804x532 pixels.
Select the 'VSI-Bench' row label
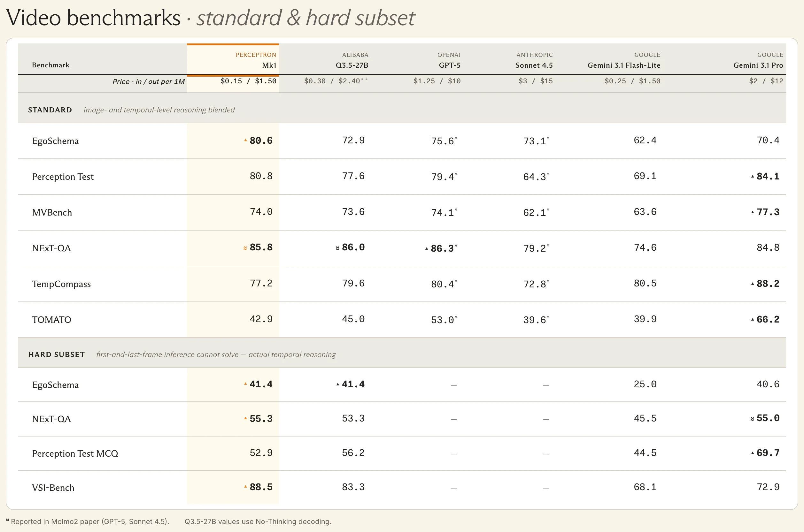53,488
